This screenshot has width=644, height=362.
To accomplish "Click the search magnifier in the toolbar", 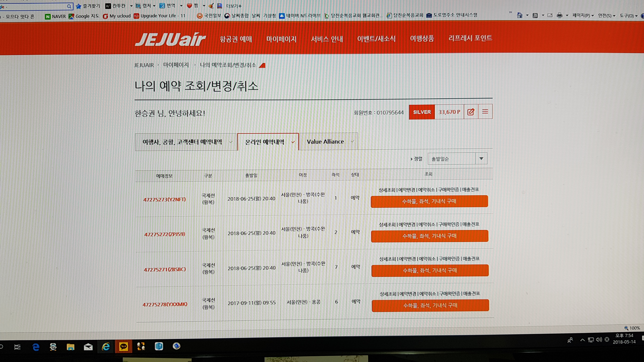I will [69, 6].
